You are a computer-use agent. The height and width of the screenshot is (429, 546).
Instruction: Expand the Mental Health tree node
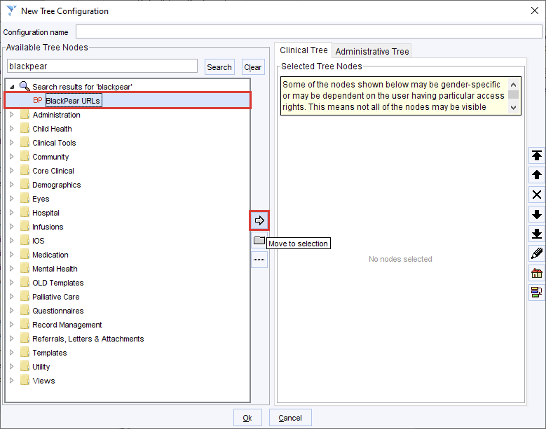pos(11,268)
